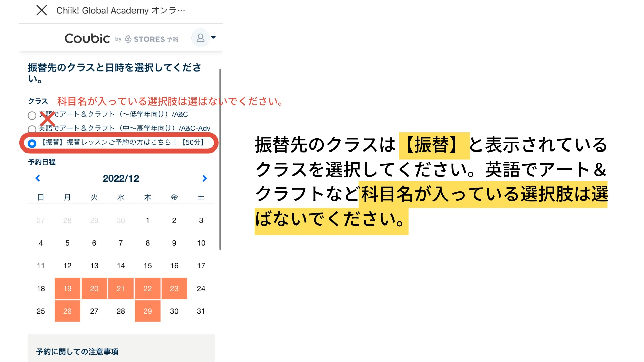Pick December 22 on the calendar
The height and width of the screenshot is (362, 644).
pos(148,288)
